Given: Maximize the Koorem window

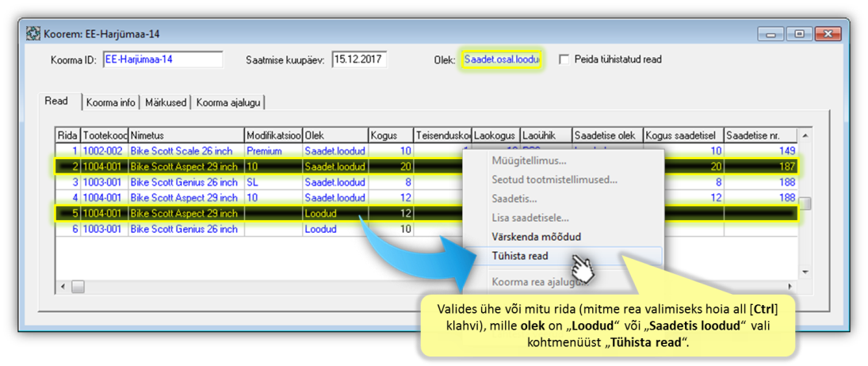Looking at the screenshot, I should point(798,34).
